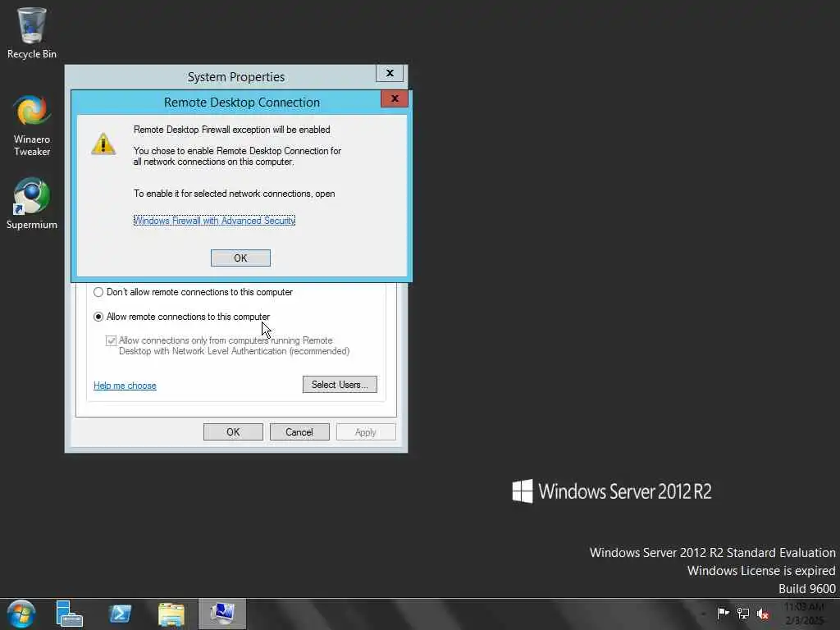Click the tray clock and date
Image resolution: width=840 pixels, height=630 pixels.
tap(804, 614)
